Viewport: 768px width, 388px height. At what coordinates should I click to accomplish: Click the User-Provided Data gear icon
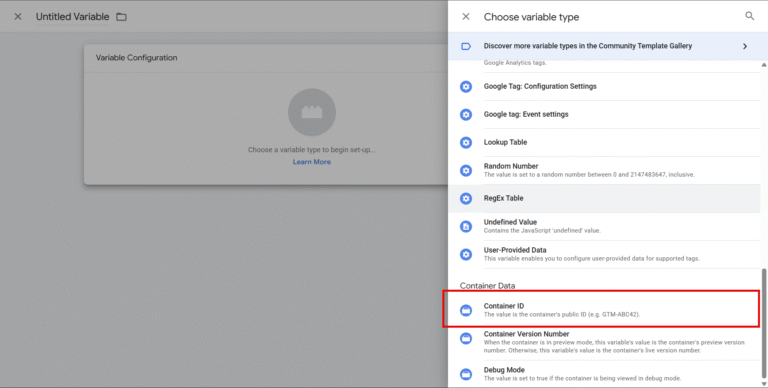click(x=466, y=254)
